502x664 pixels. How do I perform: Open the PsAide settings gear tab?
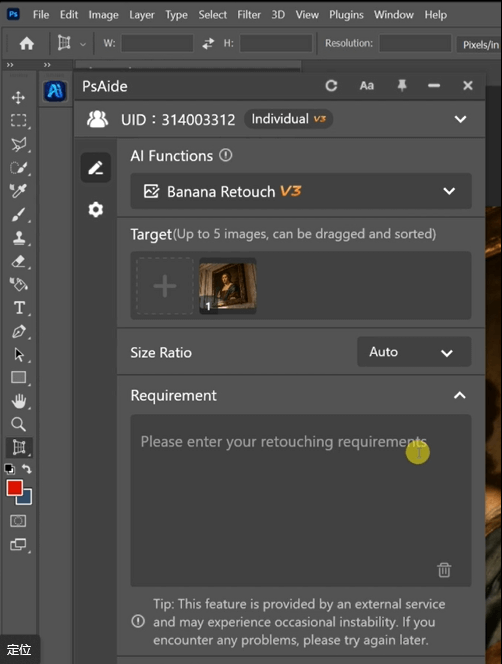click(x=96, y=209)
